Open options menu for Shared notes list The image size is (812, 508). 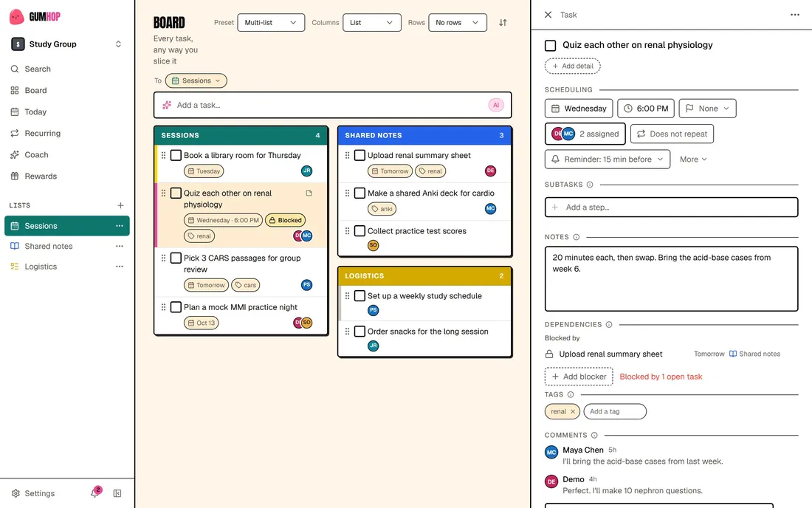click(120, 246)
